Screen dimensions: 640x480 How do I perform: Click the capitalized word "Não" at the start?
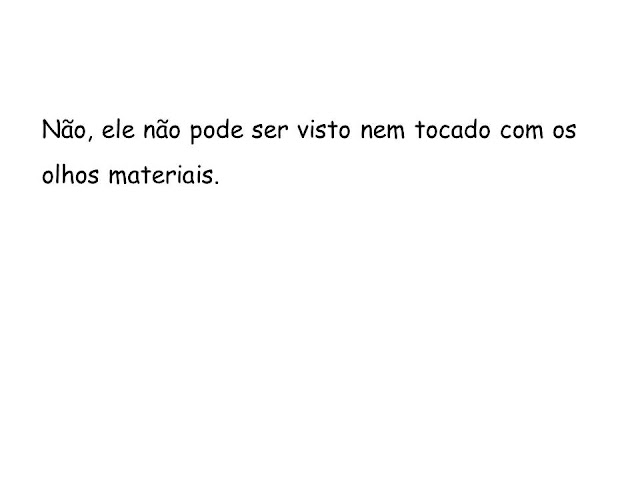click(x=64, y=130)
